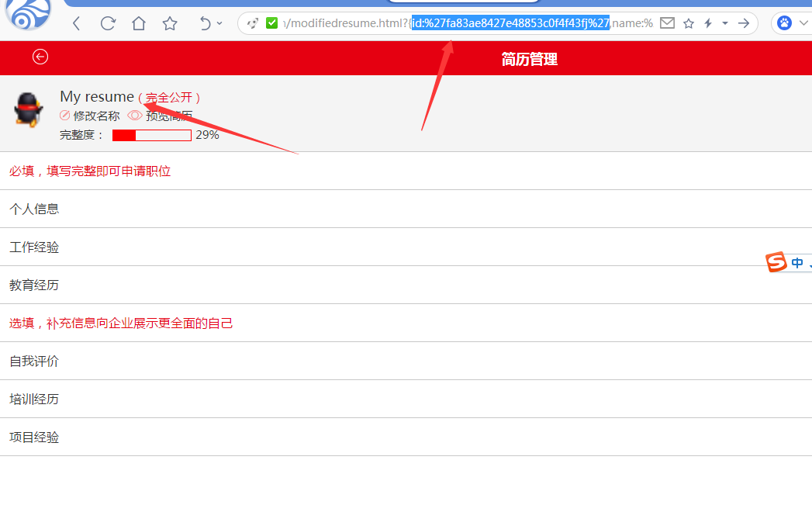Click the address bar URL field

tap(468, 23)
